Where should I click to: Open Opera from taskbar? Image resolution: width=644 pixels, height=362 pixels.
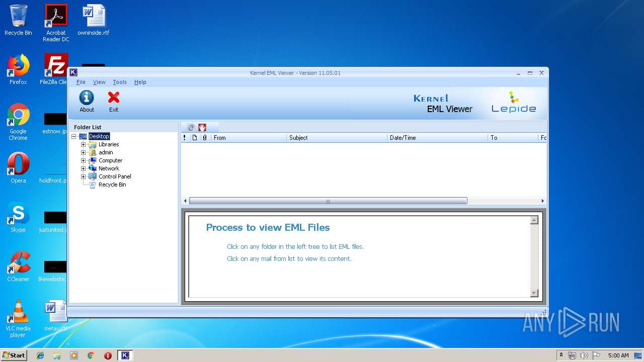click(x=108, y=355)
